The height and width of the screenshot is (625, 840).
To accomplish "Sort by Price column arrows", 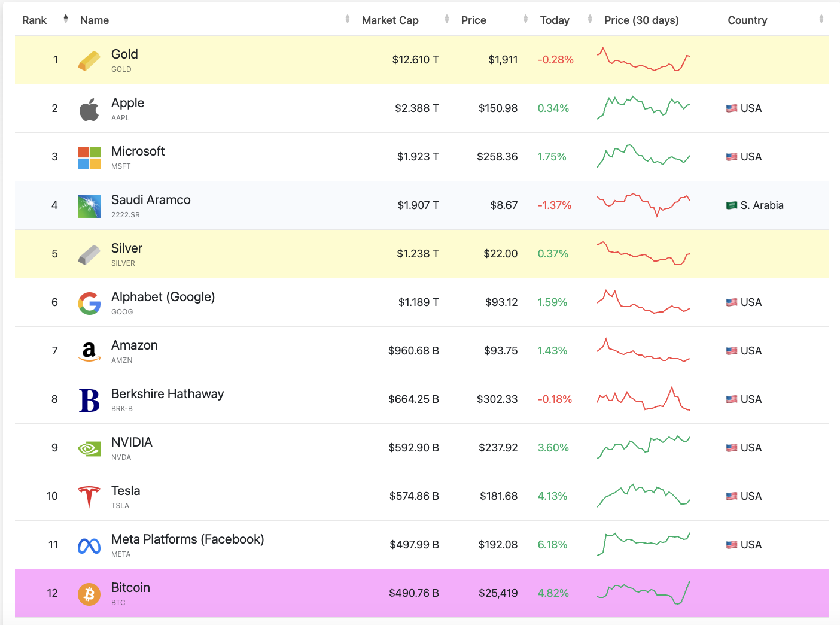I will click(x=525, y=20).
